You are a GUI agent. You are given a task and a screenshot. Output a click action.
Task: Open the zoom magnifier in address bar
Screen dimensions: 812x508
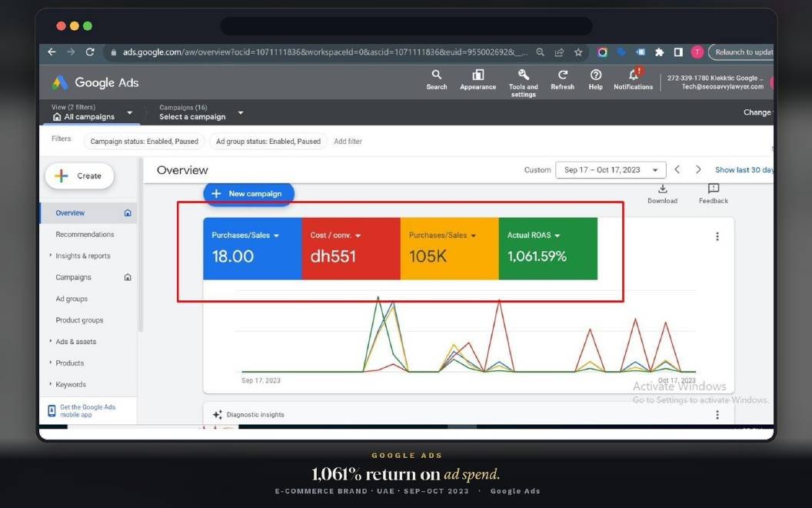pos(540,52)
